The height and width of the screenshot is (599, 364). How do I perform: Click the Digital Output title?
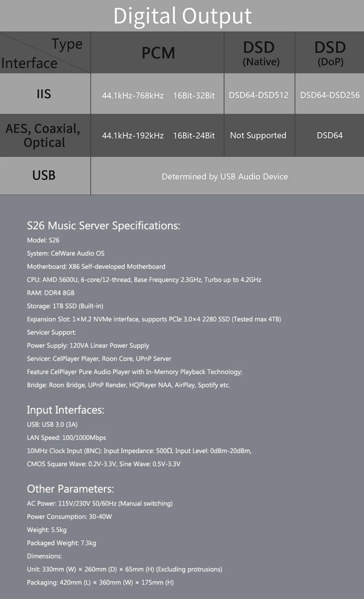click(182, 16)
